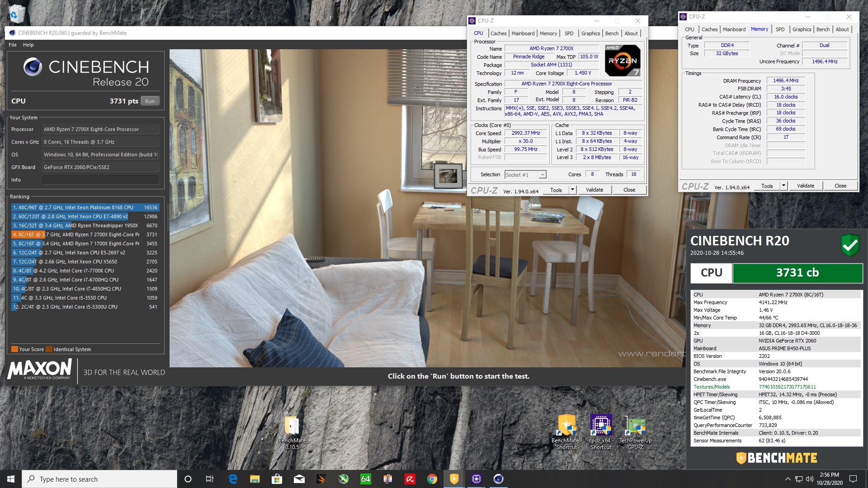Click Close in the Memory CPU-Z window

840,186
